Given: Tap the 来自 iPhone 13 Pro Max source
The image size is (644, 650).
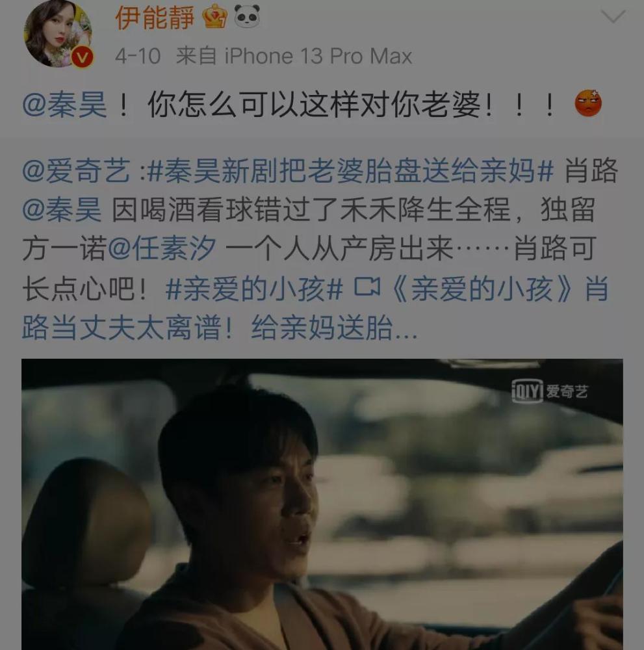Looking at the screenshot, I should click(x=294, y=56).
